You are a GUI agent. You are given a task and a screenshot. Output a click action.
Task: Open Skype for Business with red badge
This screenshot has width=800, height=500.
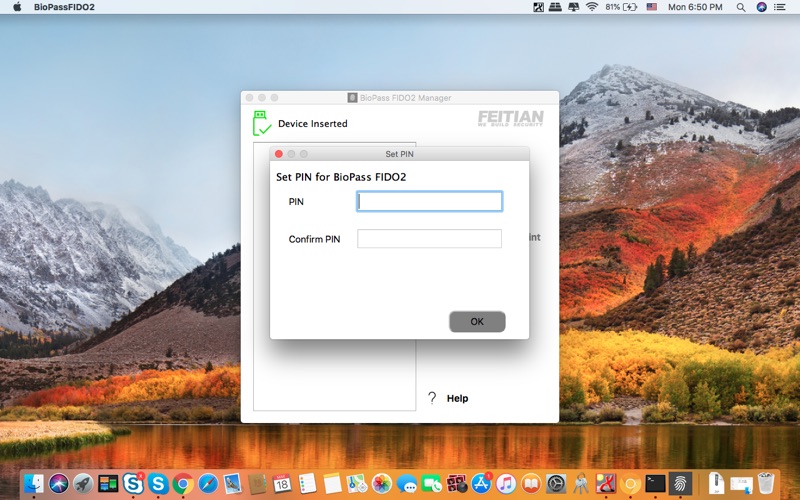point(133,483)
